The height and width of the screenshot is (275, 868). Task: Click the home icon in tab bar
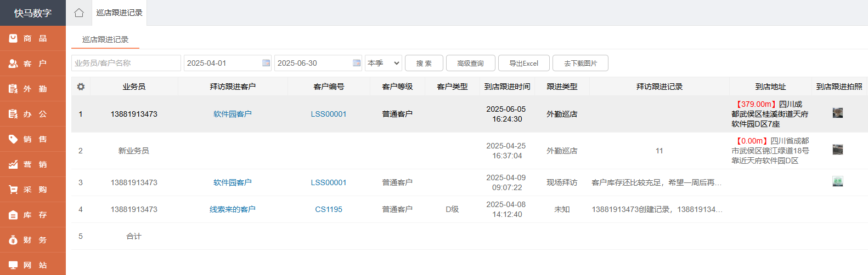[x=79, y=13]
